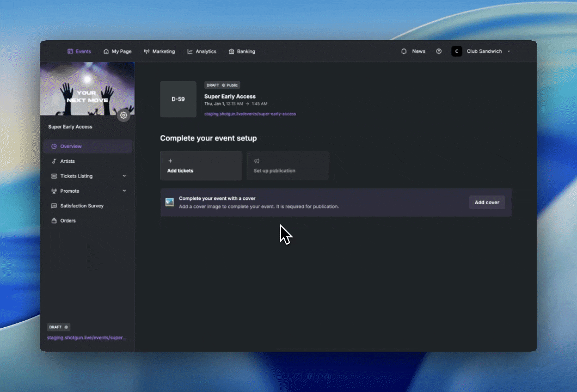Click the Overview pie chart icon
The image size is (577, 392).
tap(54, 146)
